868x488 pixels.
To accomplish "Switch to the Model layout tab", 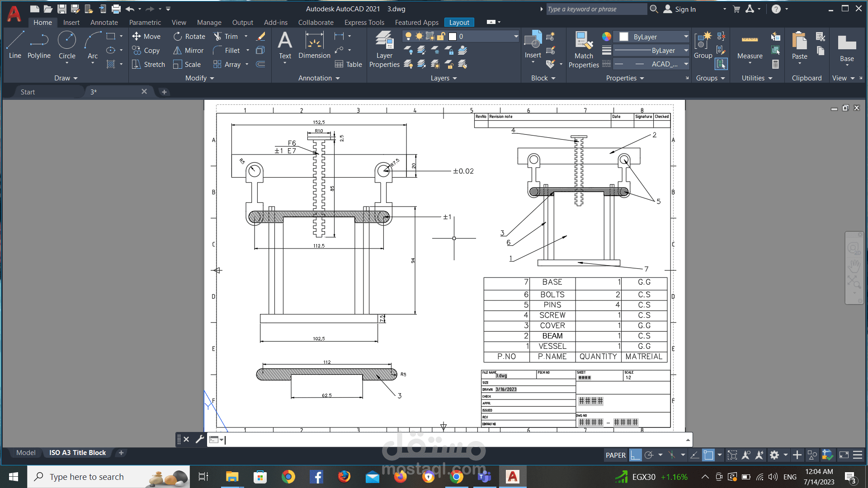I will [26, 452].
